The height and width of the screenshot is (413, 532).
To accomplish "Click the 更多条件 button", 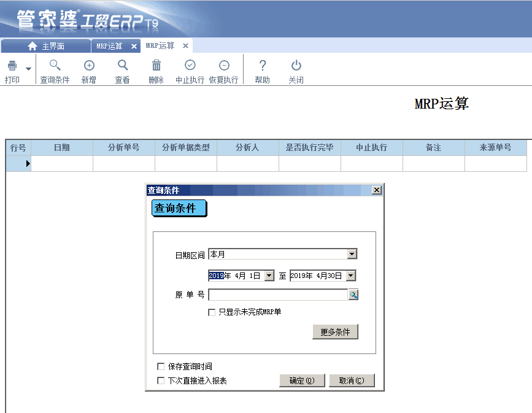I will 335,332.
